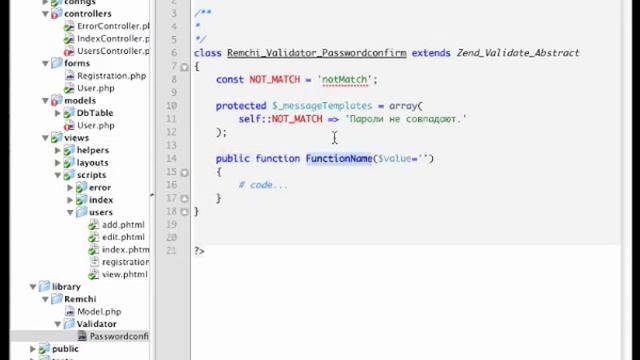Expand the layouts folder

click(58, 162)
